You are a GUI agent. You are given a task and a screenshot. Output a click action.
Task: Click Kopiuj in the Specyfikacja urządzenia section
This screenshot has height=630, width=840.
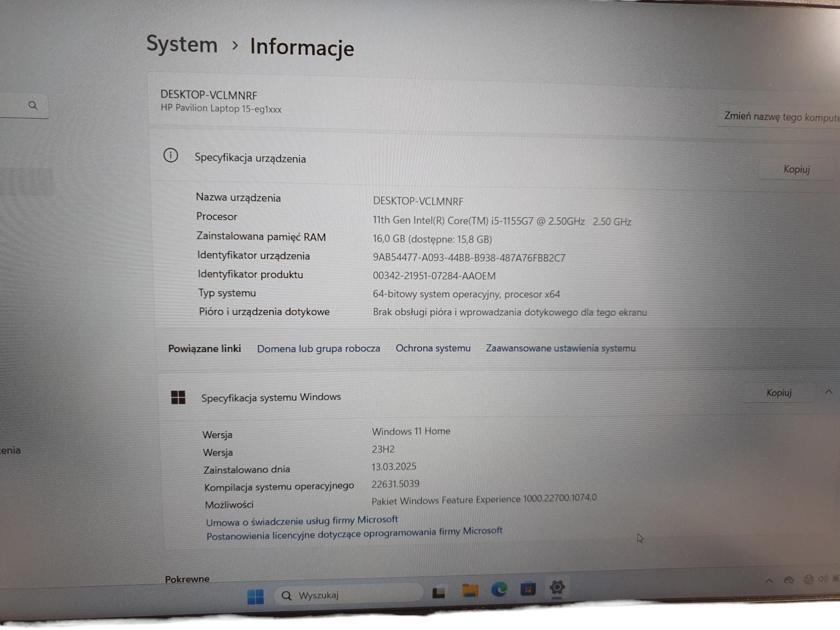(797, 169)
